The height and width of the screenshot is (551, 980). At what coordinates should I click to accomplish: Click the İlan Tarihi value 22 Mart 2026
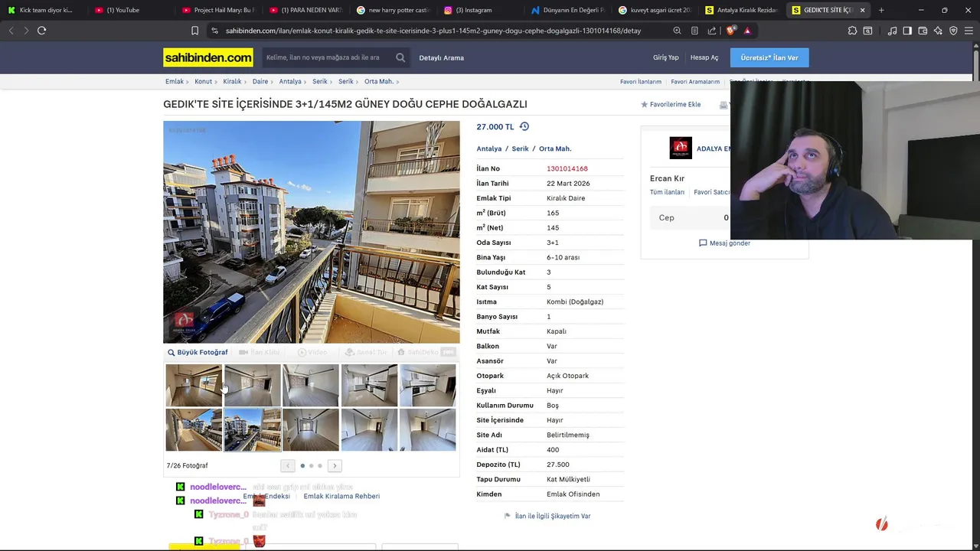(568, 184)
